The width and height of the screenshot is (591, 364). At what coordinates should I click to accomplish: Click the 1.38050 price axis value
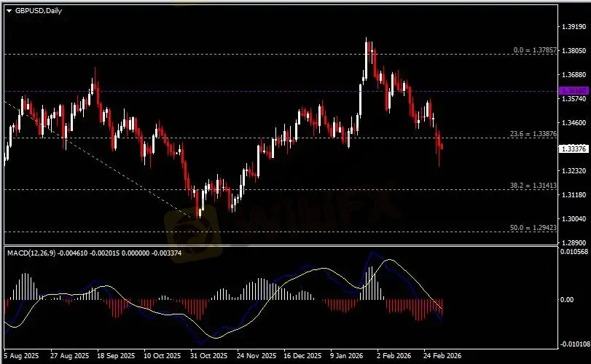pyautogui.click(x=574, y=50)
